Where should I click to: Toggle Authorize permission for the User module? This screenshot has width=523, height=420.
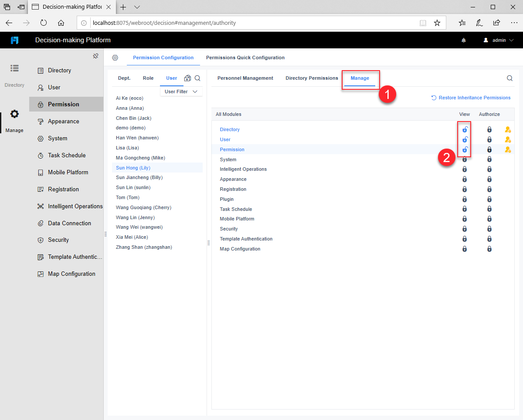(x=508, y=139)
